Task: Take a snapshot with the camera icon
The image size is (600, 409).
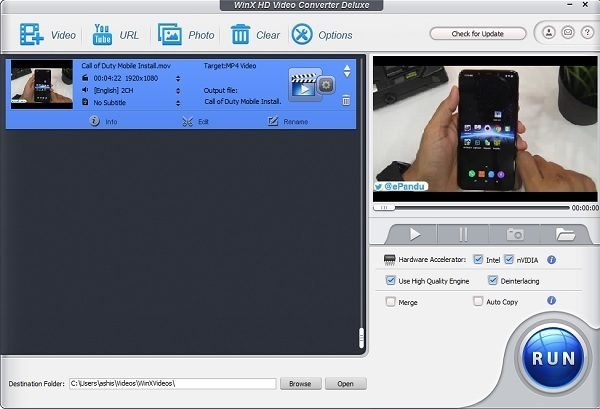Action: 515,234
